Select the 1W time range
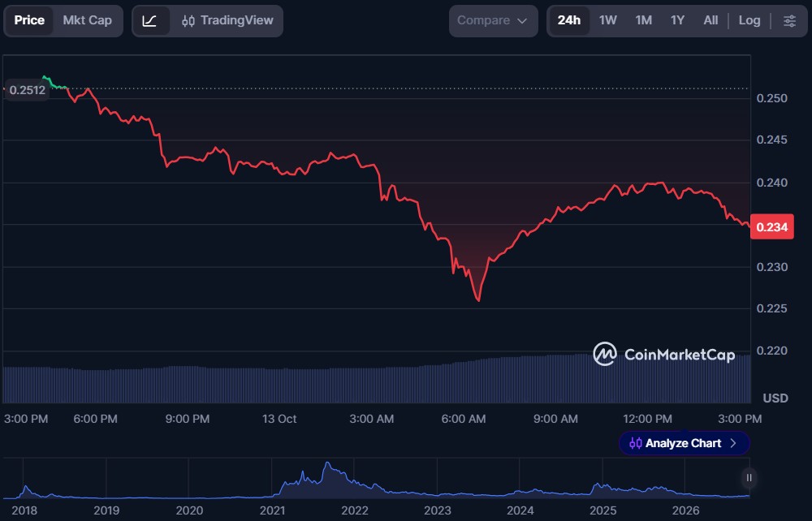 [607, 21]
